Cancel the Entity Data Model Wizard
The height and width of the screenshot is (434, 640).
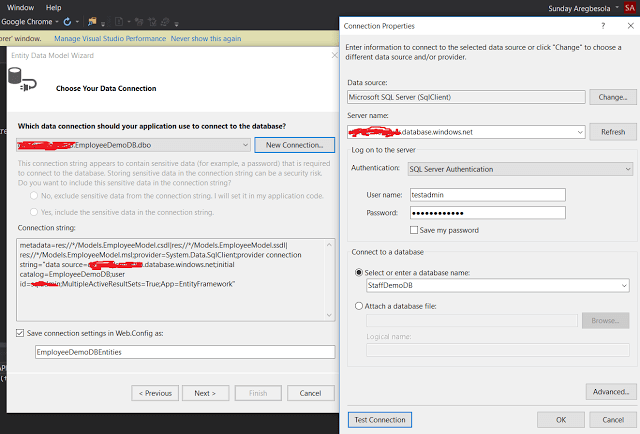coord(311,393)
